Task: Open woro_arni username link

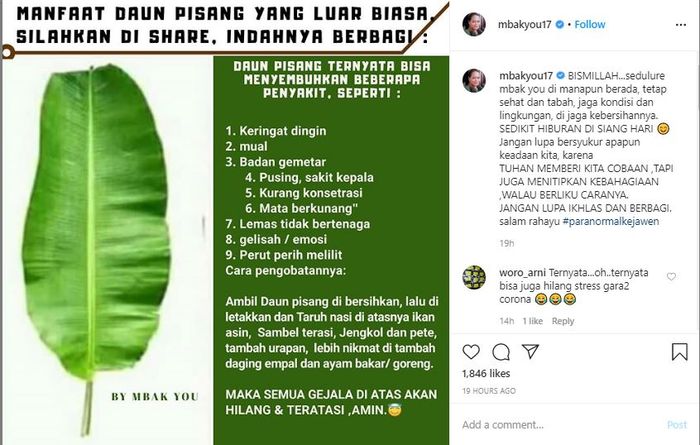Action: pyautogui.click(x=522, y=273)
